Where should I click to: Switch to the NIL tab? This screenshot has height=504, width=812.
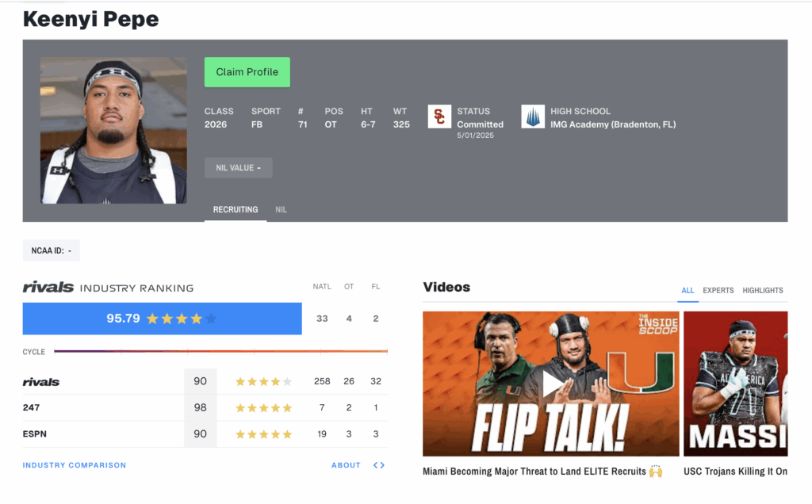point(281,210)
